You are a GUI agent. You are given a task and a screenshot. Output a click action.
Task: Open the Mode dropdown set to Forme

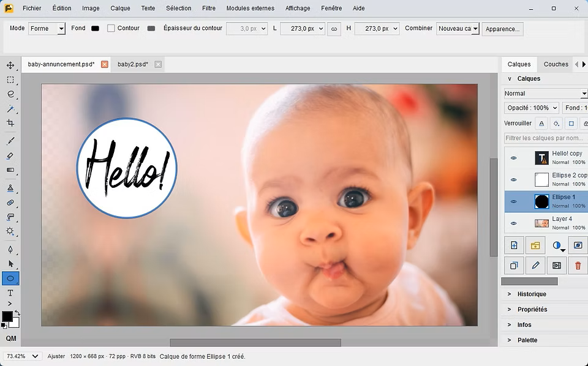(47, 29)
